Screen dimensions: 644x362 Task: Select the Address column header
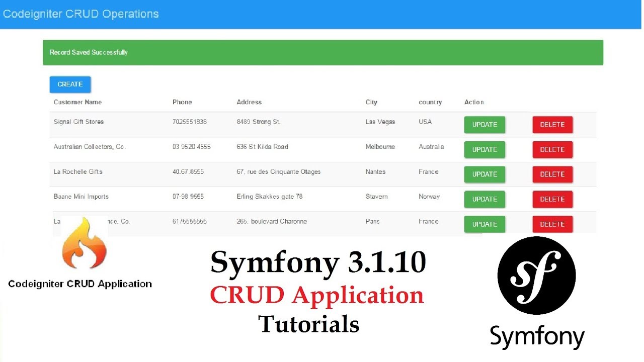[249, 102]
